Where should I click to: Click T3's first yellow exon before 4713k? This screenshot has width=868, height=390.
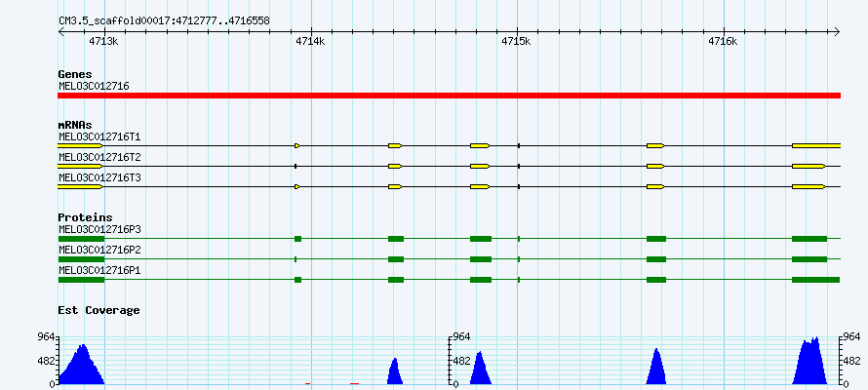[80, 186]
